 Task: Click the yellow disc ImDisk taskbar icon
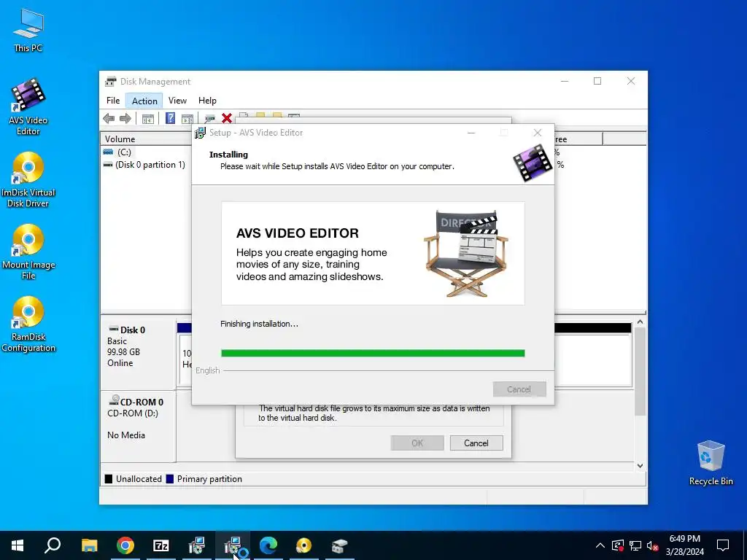coord(304,545)
